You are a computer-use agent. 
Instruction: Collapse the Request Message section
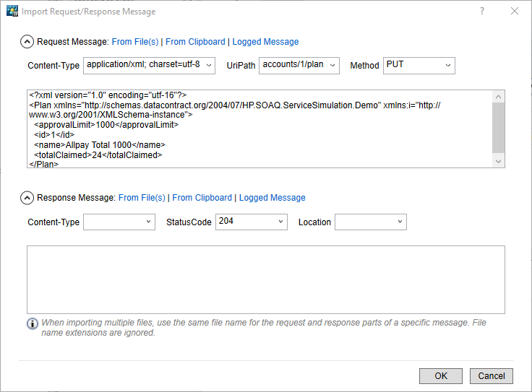pyautogui.click(x=27, y=42)
